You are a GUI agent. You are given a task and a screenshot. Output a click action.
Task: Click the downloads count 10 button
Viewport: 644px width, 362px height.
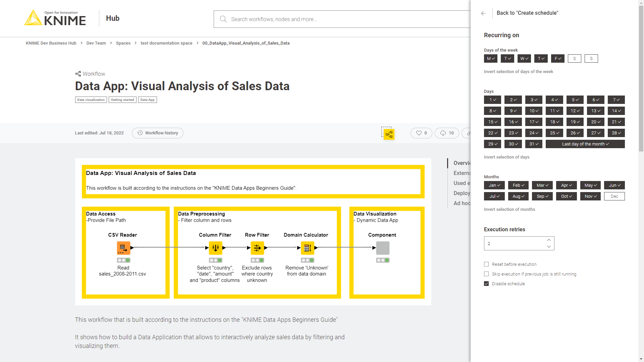[447, 133]
